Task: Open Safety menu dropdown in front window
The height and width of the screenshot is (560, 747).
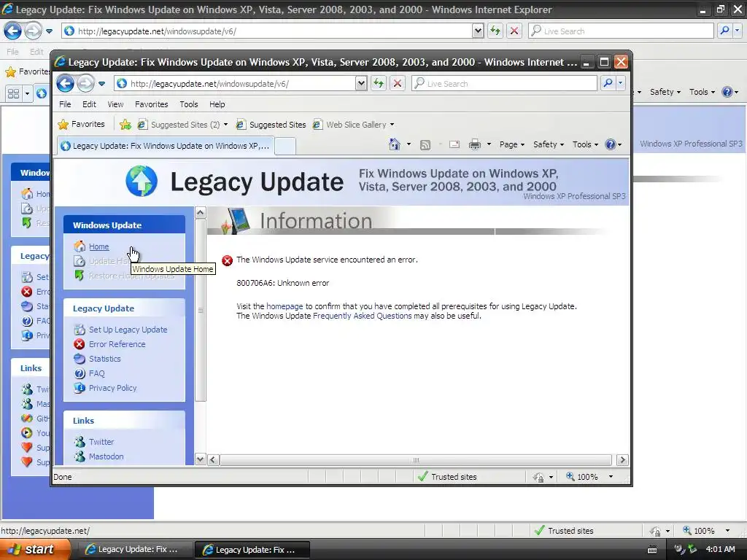Action: coord(549,144)
